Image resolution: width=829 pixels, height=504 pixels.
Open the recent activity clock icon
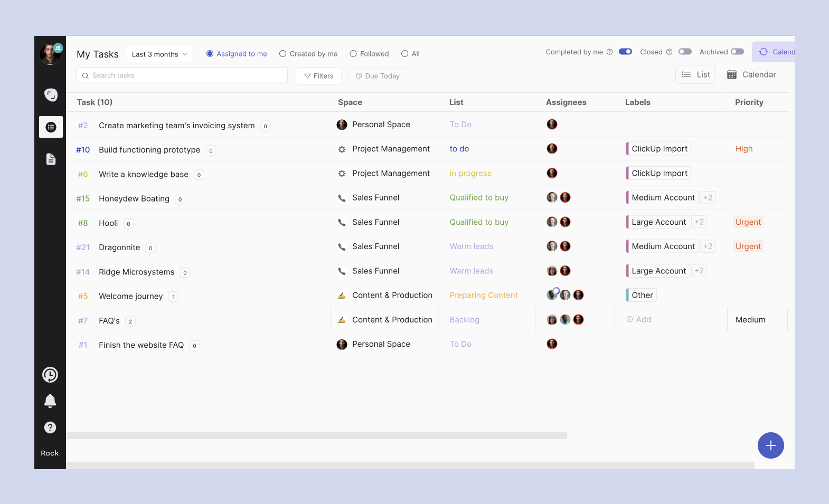click(50, 375)
